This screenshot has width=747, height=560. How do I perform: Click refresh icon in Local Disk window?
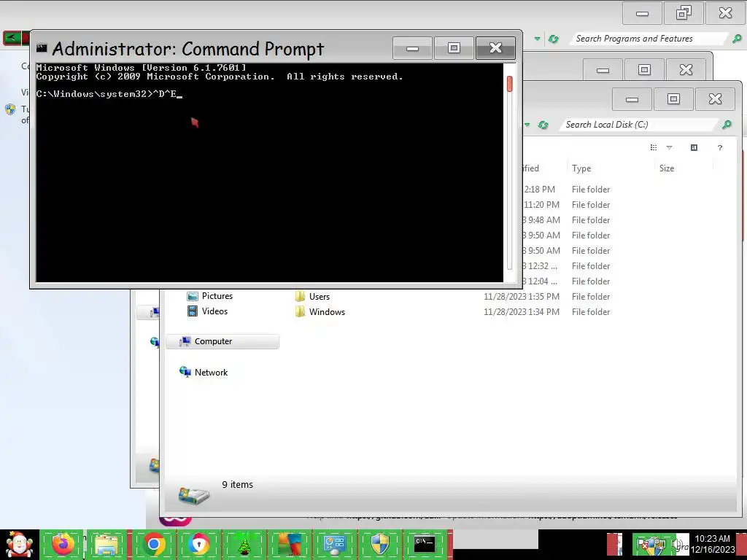(x=543, y=125)
